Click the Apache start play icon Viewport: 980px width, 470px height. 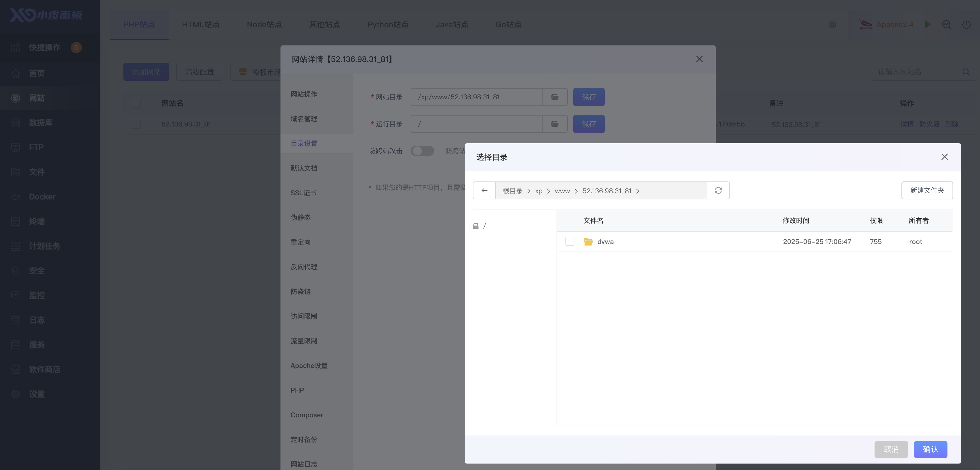click(928, 24)
